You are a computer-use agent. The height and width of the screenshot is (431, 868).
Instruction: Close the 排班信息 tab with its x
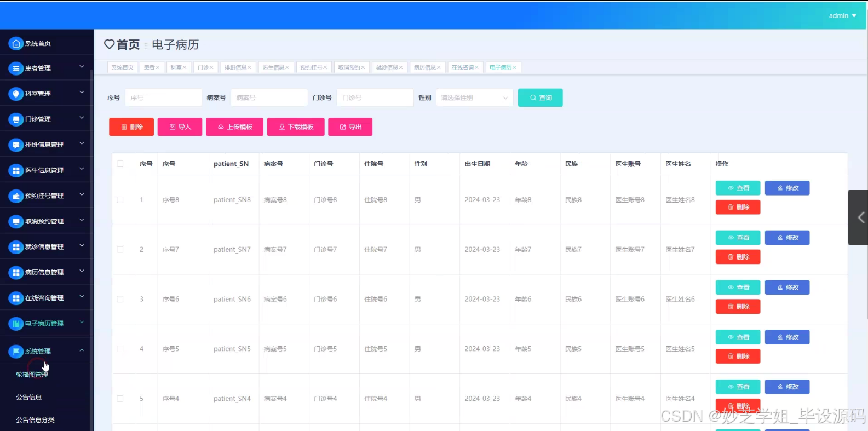pos(249,67)
